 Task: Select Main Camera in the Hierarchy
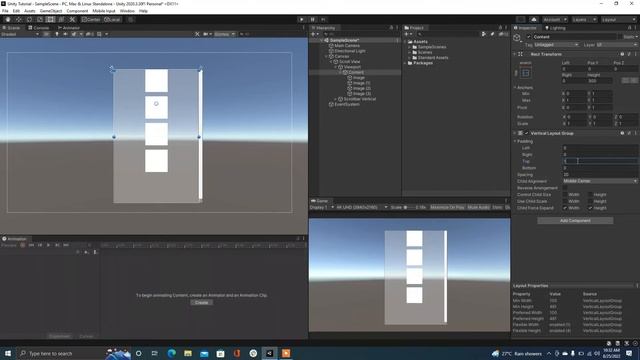point(347,46)
